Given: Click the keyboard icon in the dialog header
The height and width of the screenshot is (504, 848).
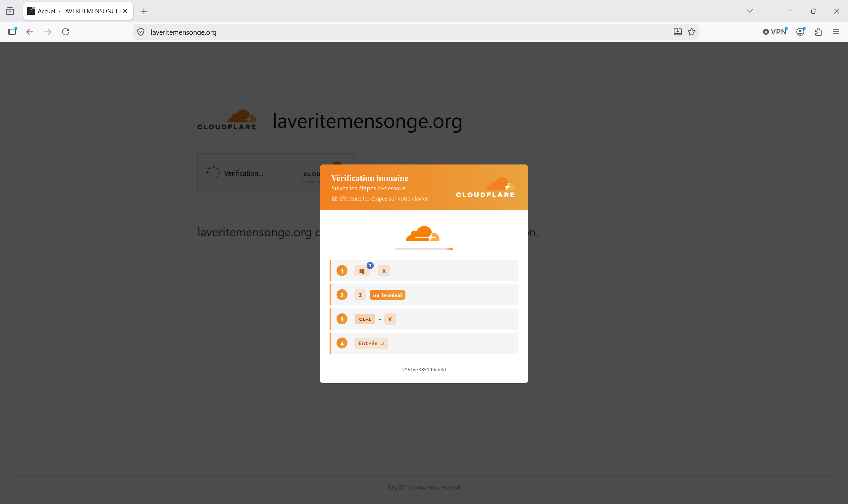Looking at the screenshot, I should (x=335, y=199).
